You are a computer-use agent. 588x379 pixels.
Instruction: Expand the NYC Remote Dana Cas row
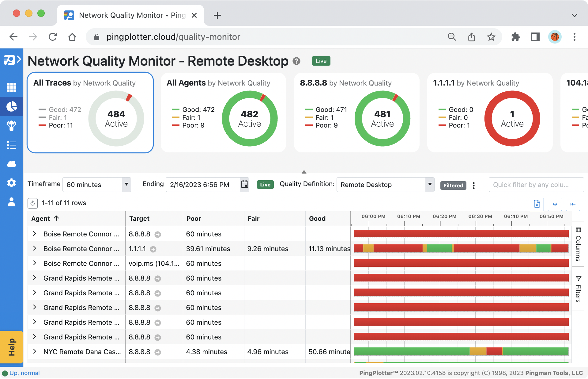click(35, 351)
